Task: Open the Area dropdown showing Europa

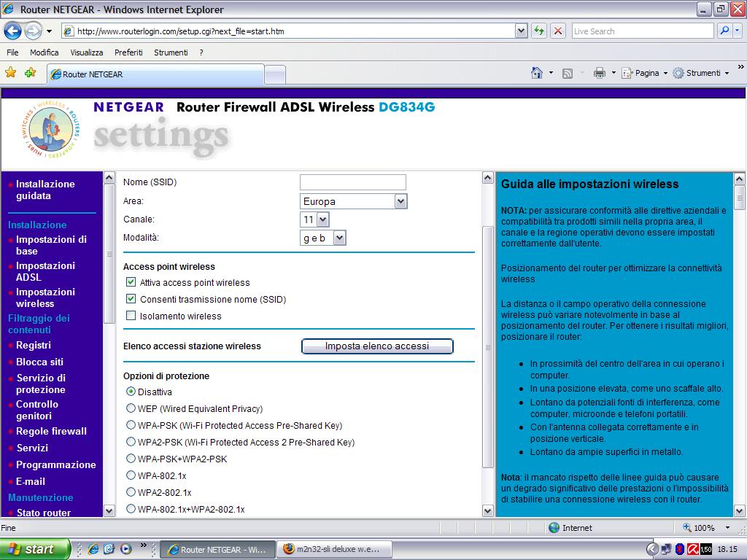Action: pos(354,201)
